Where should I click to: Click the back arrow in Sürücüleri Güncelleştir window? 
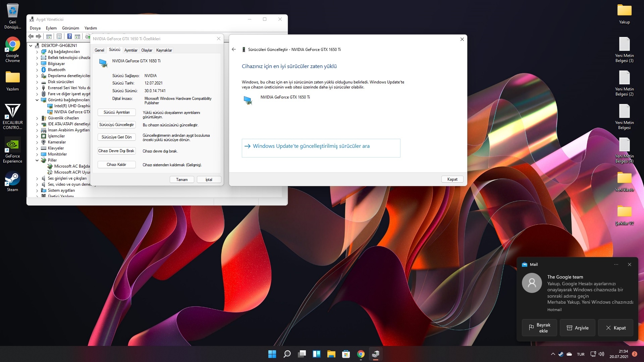[x=234, y=49]
